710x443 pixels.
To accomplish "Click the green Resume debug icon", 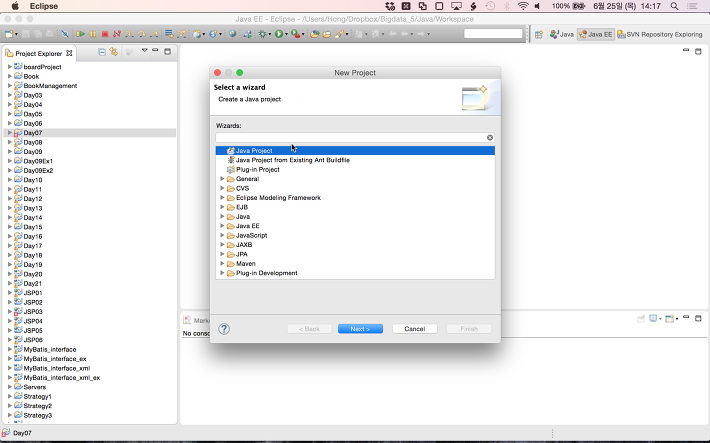I will point(81,34).
